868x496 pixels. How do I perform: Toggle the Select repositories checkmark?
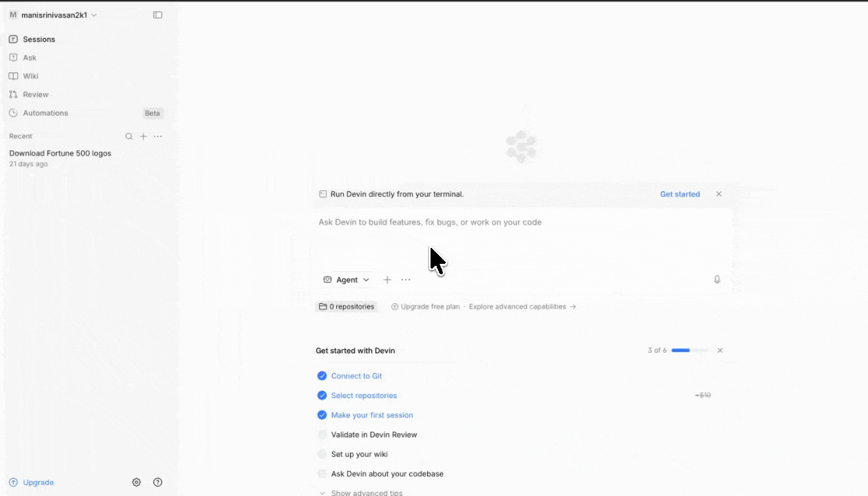tap(322, 395)
